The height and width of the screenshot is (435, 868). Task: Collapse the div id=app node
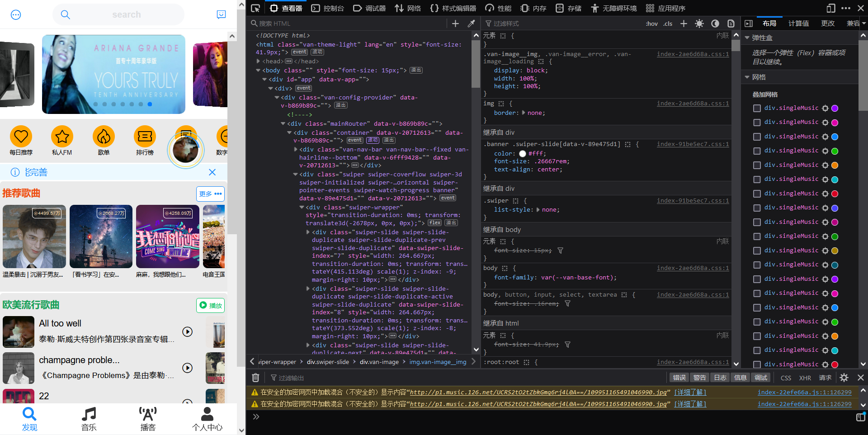264,79
